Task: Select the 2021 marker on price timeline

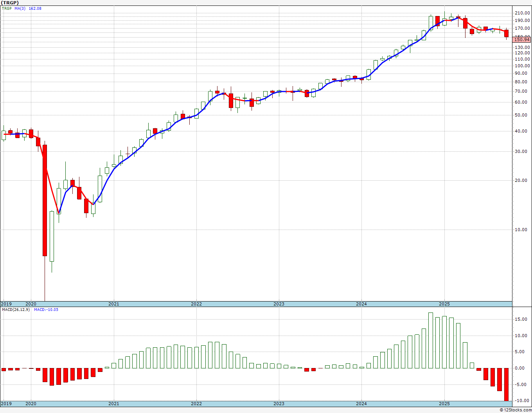Action: point(113,304)
